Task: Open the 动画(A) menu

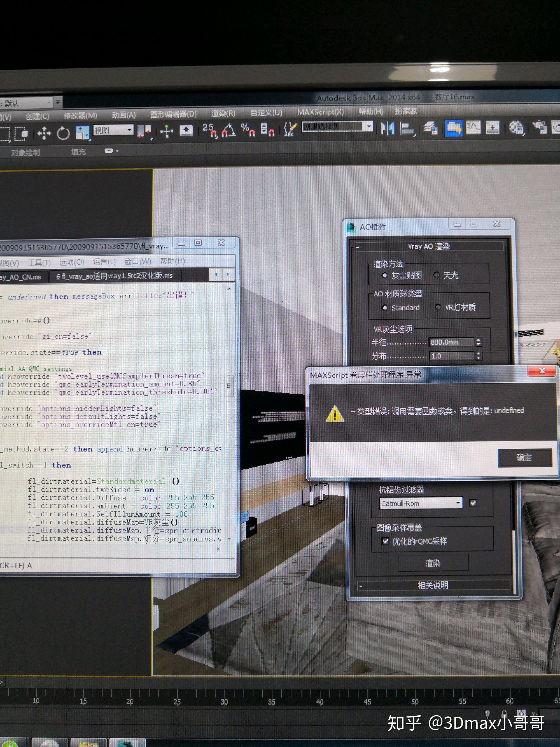Action: click(x=124, y=115)
